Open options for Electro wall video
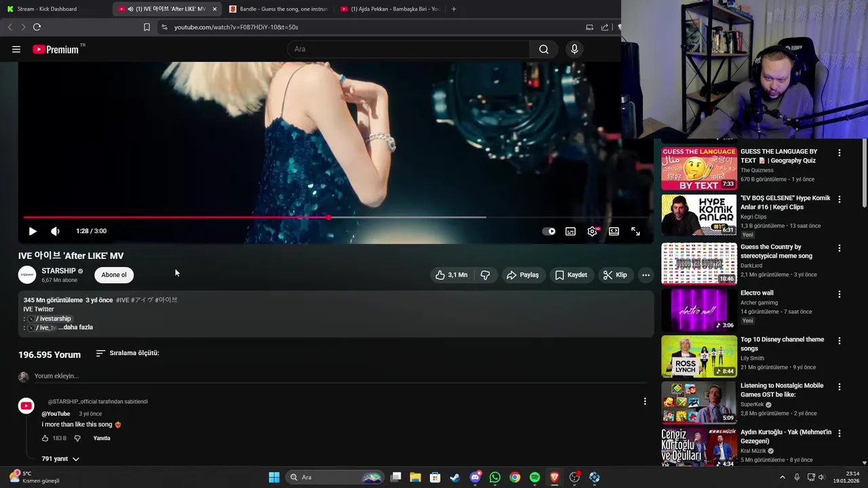Image resolution: width=868 pixels, height=488 pixels. click(840, 294)
